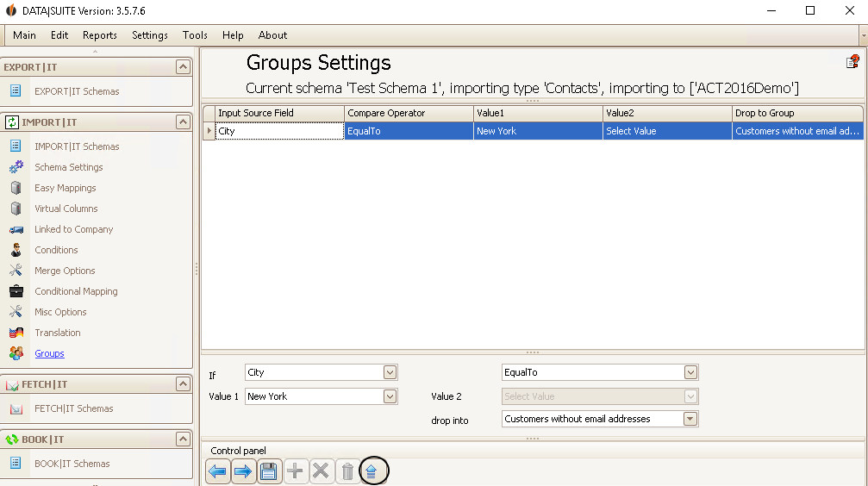Image resolution: width=868 pixels, height=486 pixels.
Task: Click the Customers without email grid cell
Action: pos(797,131)
